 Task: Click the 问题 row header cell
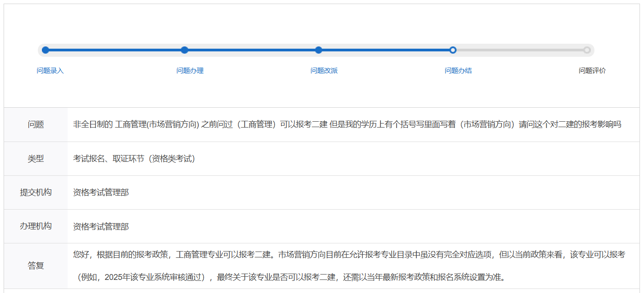36,125
